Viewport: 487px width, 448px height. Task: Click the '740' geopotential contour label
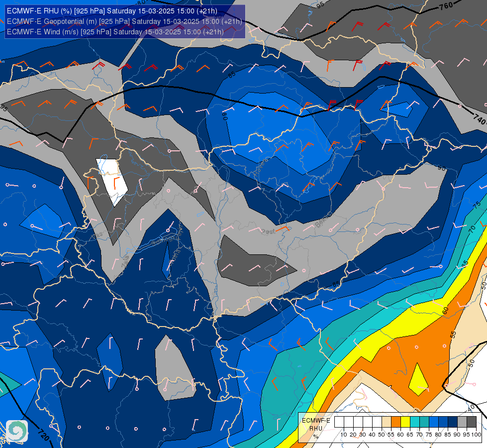point(480,119)
